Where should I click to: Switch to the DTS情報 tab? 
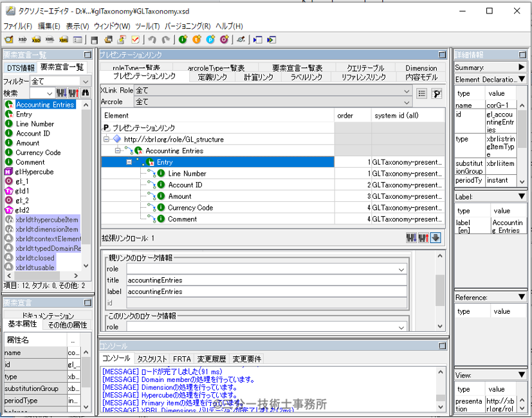tap(21, 68)
